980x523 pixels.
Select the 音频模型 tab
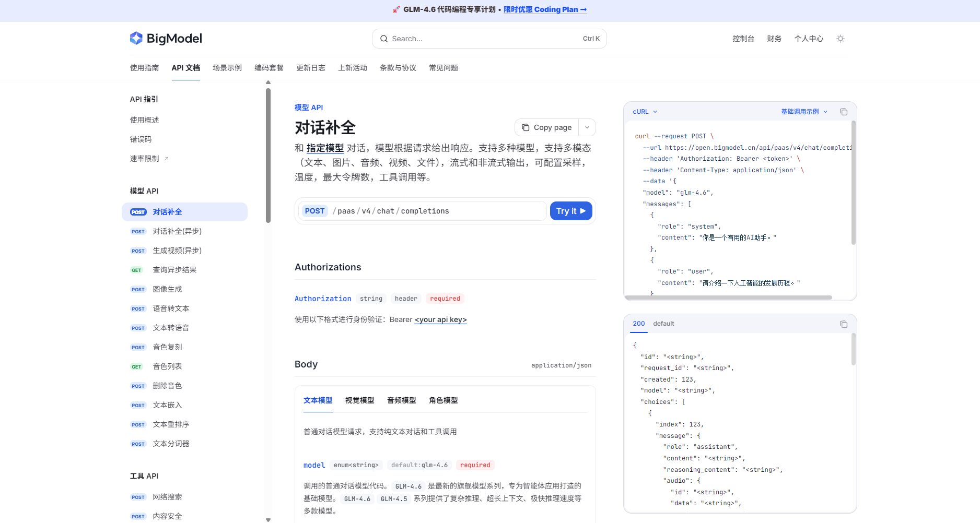click(401, 400)
